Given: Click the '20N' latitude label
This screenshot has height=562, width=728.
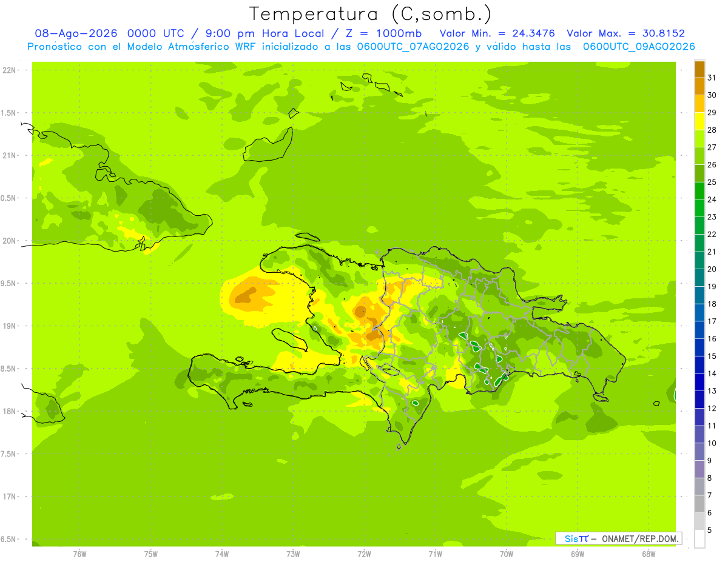Looking at the screenshot, I should [x=9, y=241].
